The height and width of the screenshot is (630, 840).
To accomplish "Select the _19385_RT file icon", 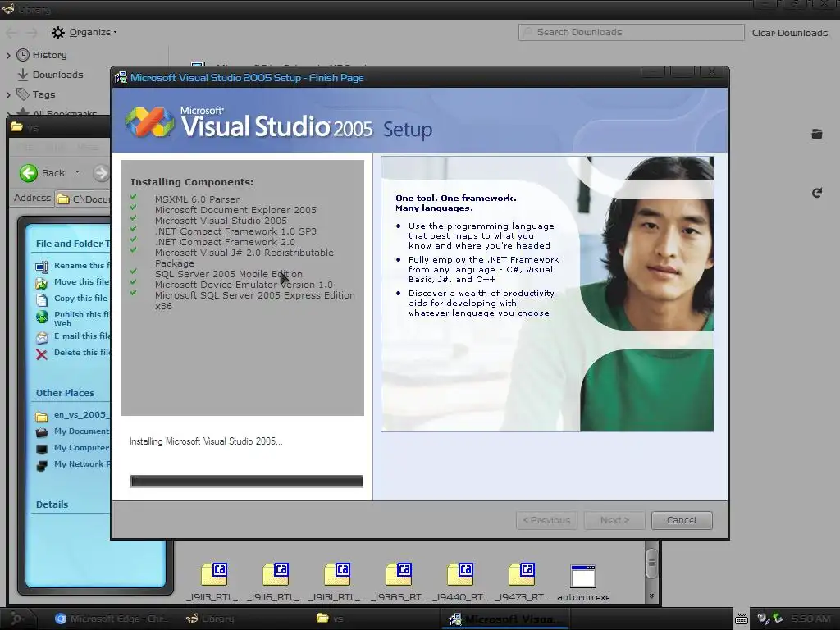I will [399, 575].
